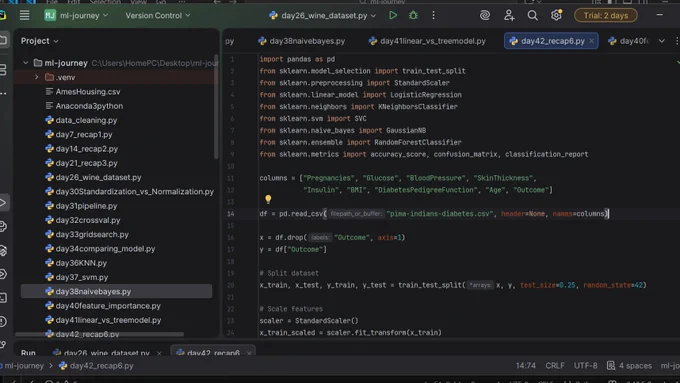Click the intention lightbulb in the editor
The image size is (680, 383).
coord(268,199)
